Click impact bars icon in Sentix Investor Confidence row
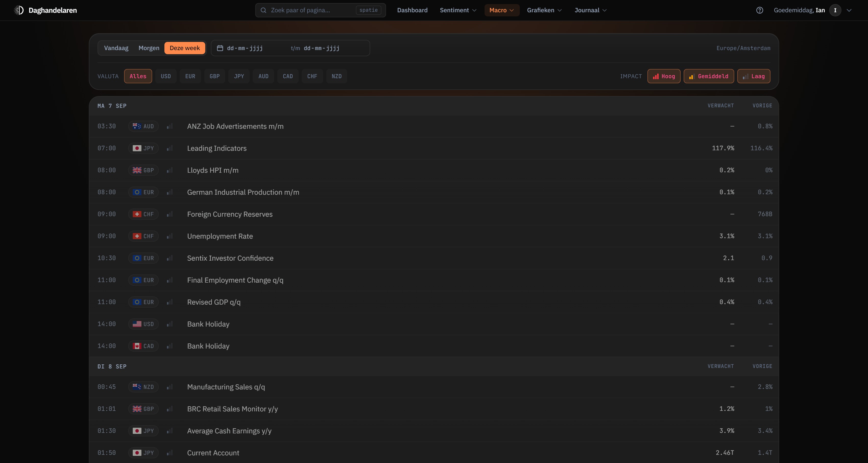This screenshot has height=463, width=868. (x=170, y=258)
